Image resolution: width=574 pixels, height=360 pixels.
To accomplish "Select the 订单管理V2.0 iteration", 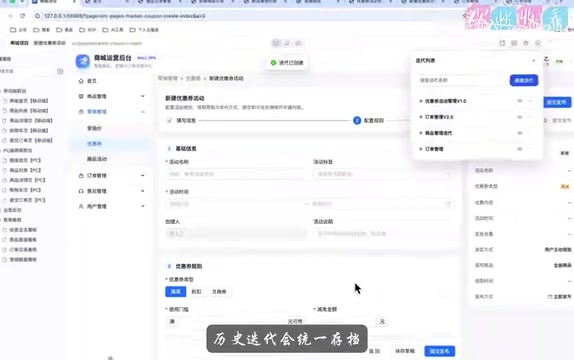I will 439,117.
